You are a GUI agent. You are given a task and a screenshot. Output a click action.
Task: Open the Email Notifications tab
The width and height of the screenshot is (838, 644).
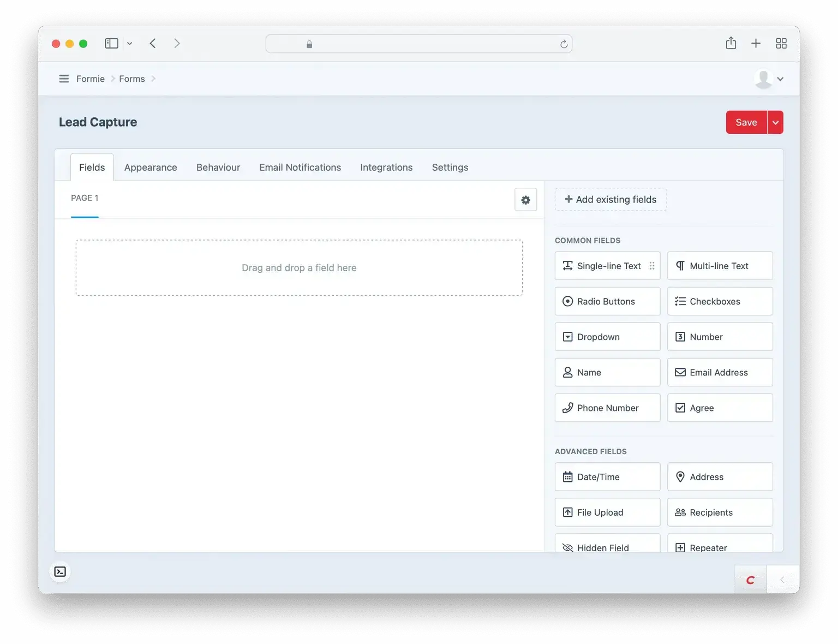300,167
